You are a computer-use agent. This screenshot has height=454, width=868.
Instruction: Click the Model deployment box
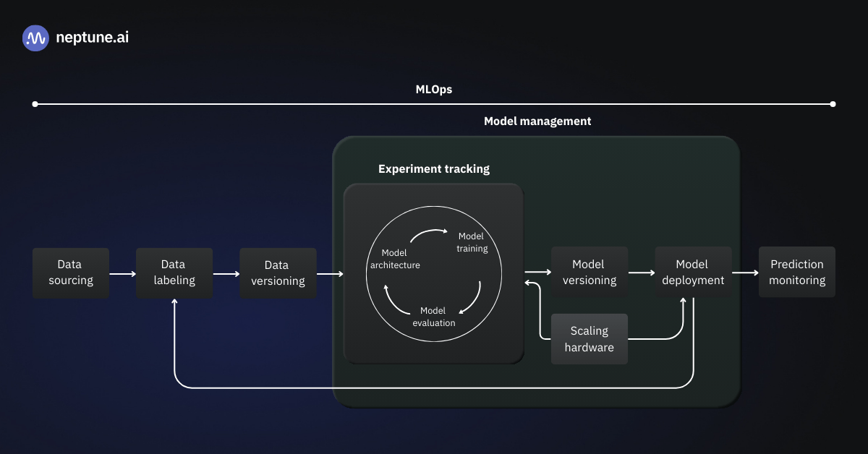(693, 273)
